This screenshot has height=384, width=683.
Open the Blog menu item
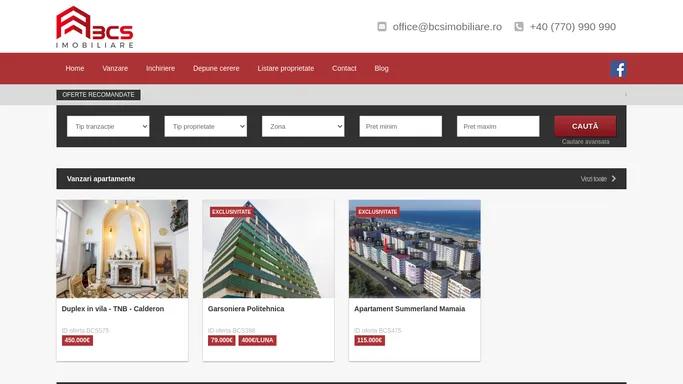click(x=381, y=68)
